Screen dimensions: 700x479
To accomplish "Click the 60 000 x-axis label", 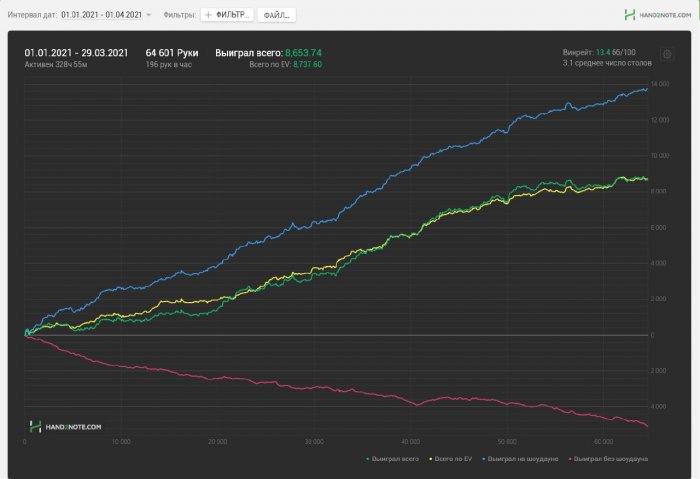I will click(x=603, y=442).
